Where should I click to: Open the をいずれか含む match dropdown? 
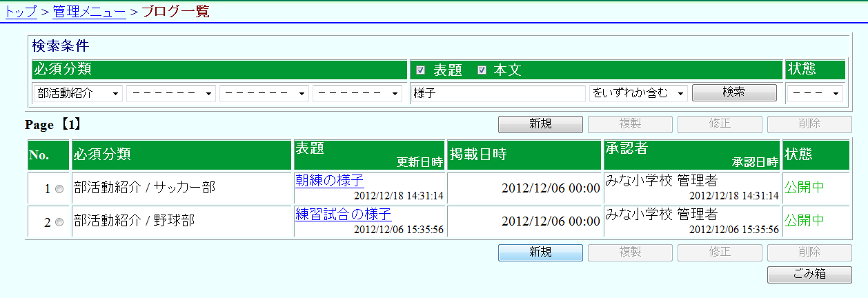(x=638, y=93)
